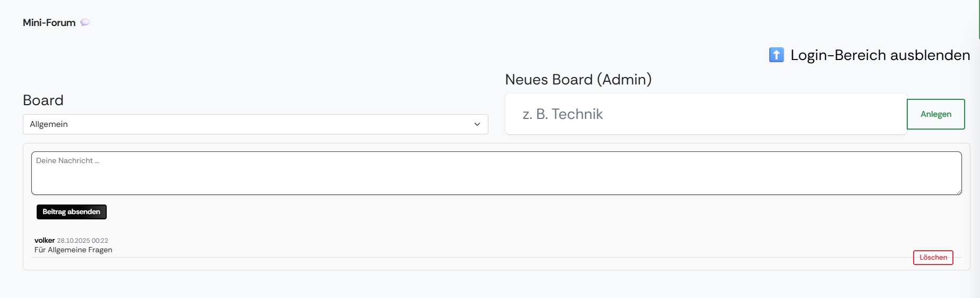This screenshot has height=298, width=980.
Task: Focus the new board name field
Action: [706, 114]
